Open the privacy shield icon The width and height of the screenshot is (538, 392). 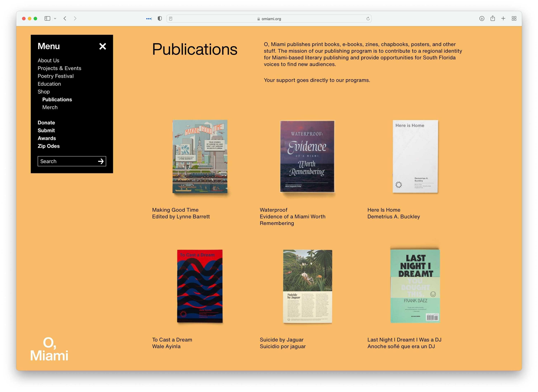click(x=160, y=18)
